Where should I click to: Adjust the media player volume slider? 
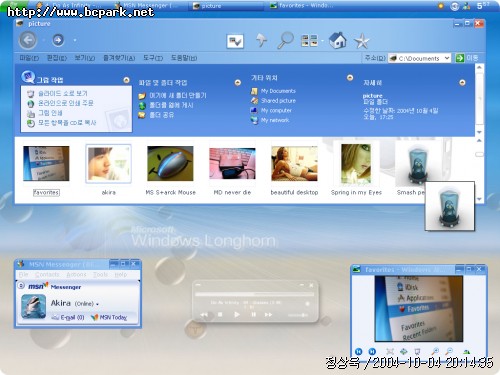pyautogui.click(x=298, y=315)
